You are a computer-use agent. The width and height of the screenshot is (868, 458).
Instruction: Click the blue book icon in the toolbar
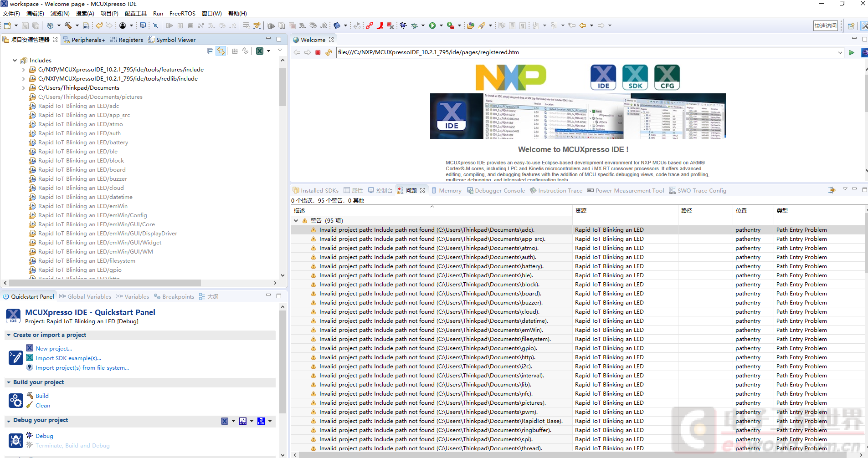337,26
